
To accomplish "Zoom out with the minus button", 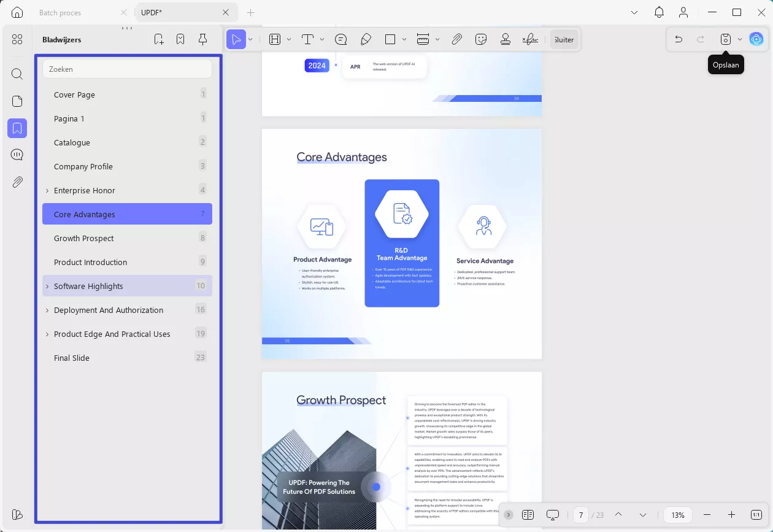I will (x=707, y=515).
